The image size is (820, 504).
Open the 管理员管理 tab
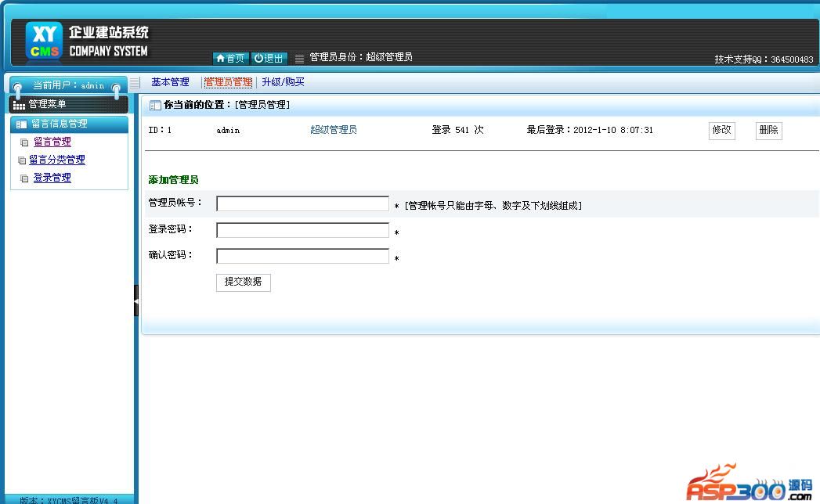click(x=228, y=82)
